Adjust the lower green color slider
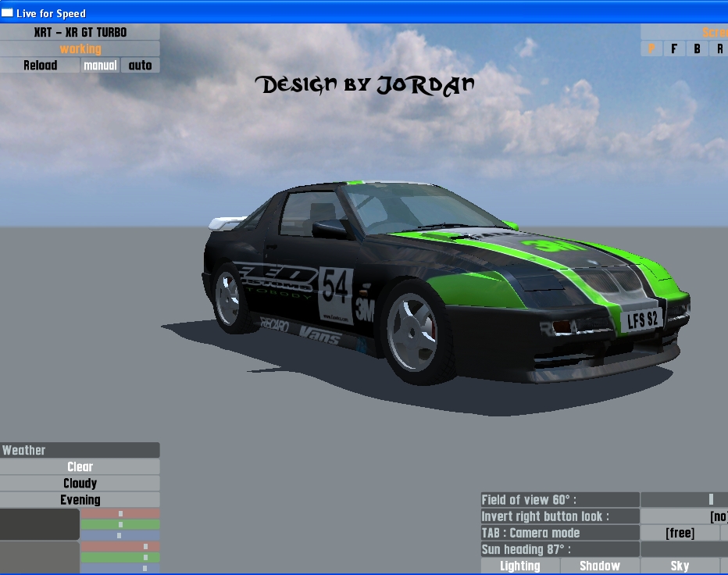Screen dimensions: 728x575 click(x=120, y=557)
